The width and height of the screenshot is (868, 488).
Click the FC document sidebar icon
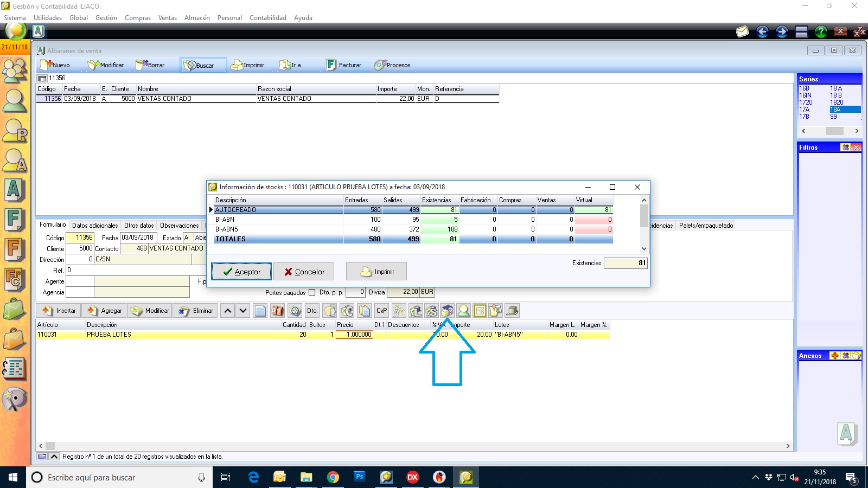(x=15, y=280)
